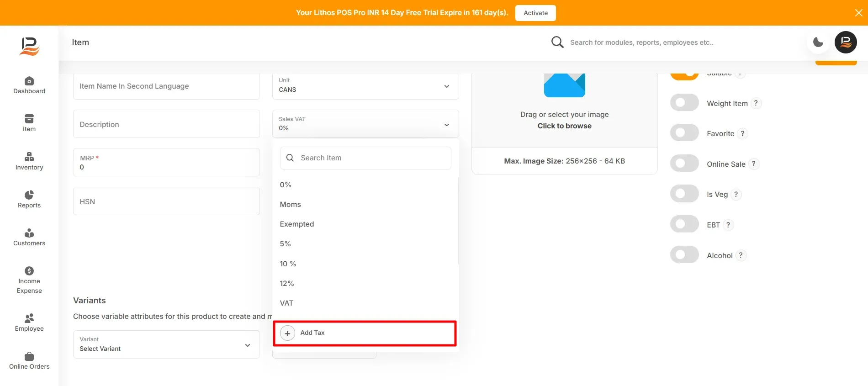The height and width of the screenshot is (386, 868).
Task: Open the Employee sidebar icon
Action: pyautogui.click(x=29, y=318)
